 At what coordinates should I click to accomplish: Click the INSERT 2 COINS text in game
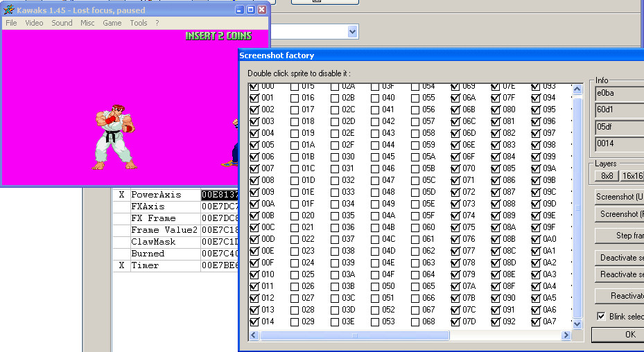(x=218, y=36)
